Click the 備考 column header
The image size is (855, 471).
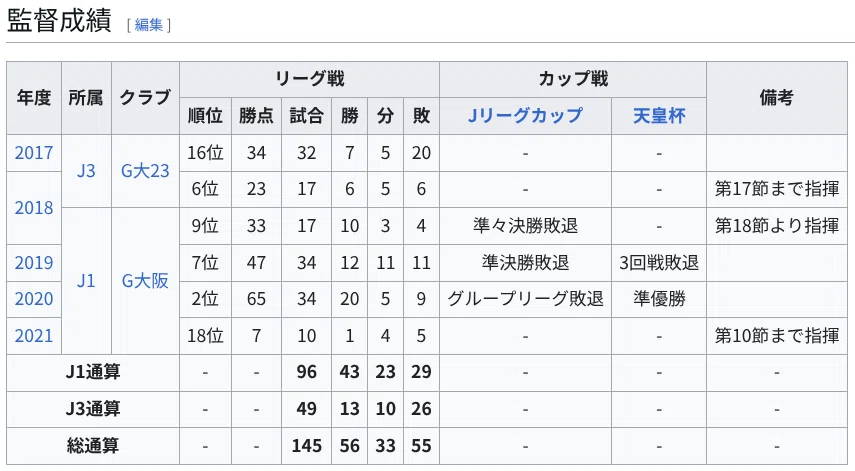coord(776,98)
